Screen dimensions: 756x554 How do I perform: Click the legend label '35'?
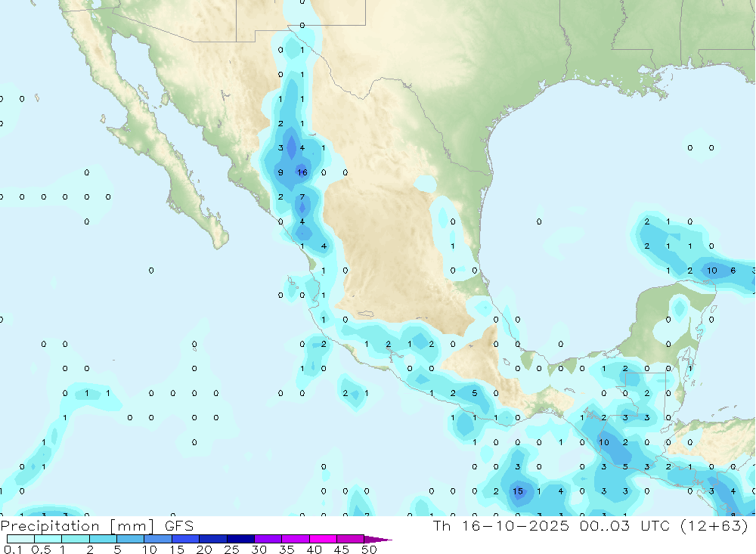click(287, 549)
